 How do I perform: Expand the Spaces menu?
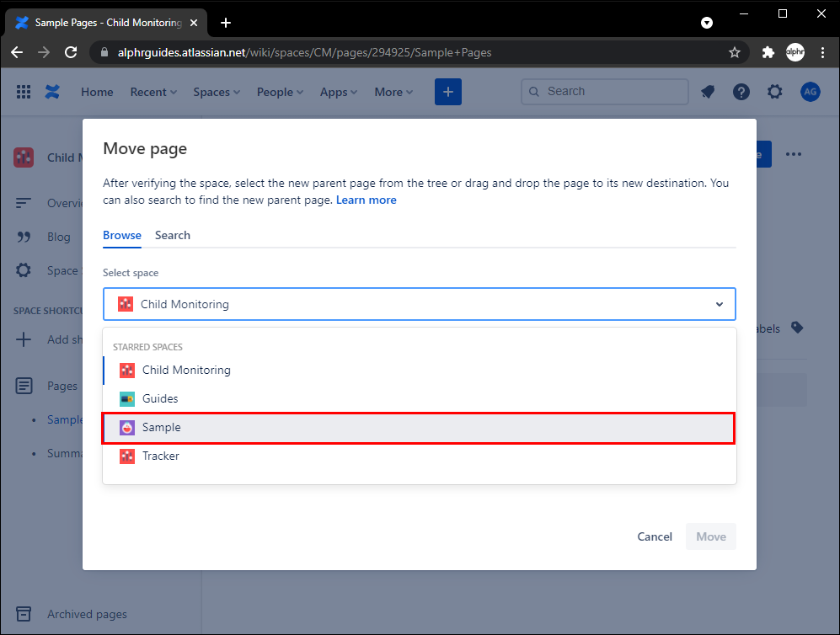217,92
